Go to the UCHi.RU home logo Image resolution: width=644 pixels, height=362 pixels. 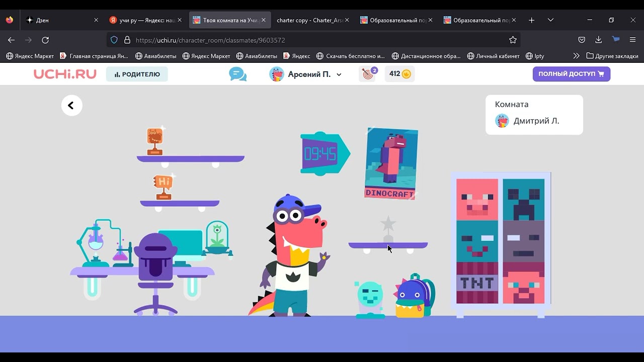[x=65, y=74]
